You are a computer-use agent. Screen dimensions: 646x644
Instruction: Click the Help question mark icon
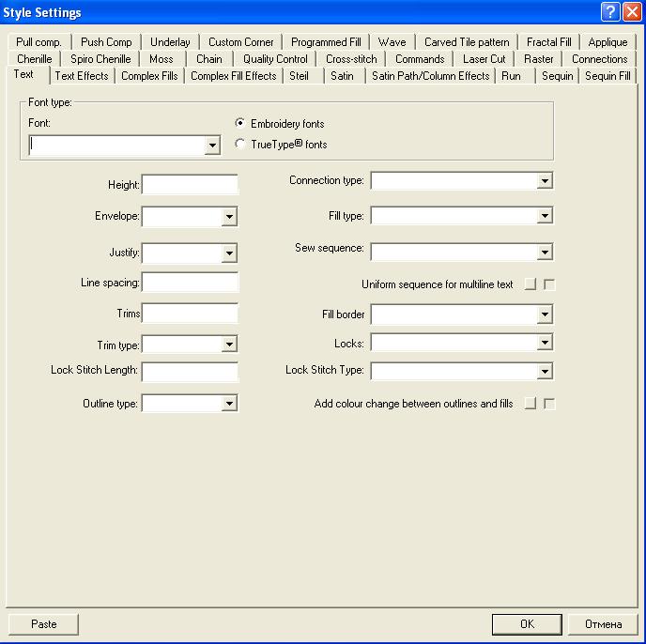tap(610, 12)
